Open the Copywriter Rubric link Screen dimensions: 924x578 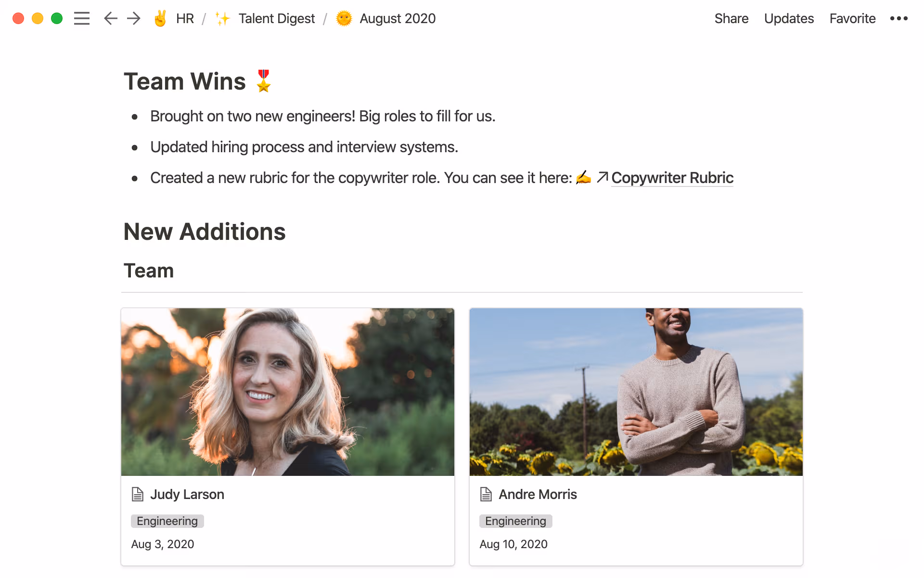coord(672,178)
